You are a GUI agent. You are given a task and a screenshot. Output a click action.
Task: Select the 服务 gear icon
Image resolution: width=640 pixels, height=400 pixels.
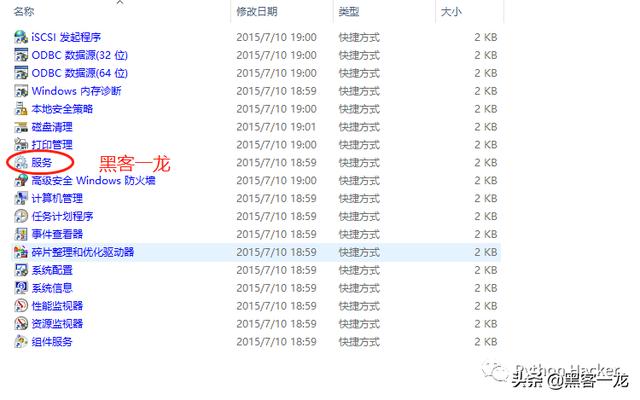(21, 162)
